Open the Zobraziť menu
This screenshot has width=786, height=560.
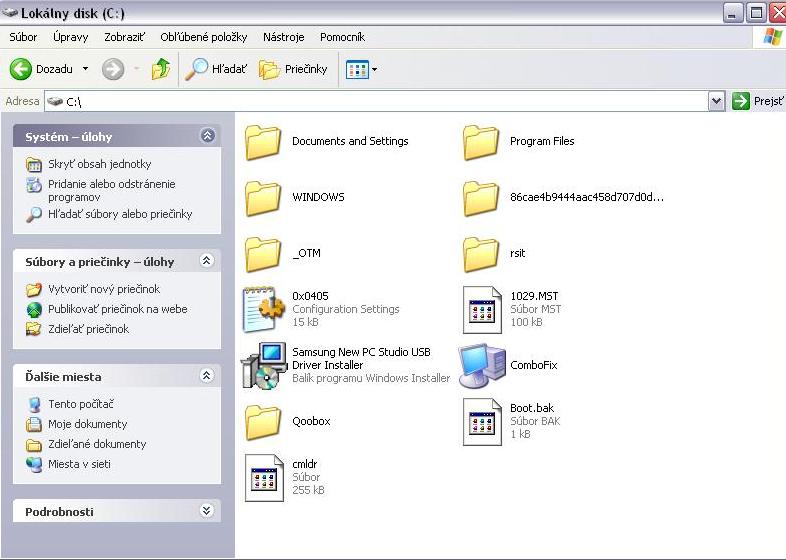[x=124, y=37]
